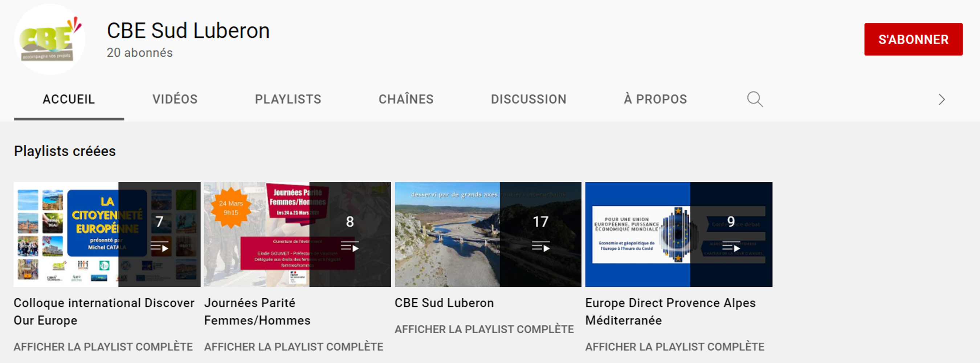Click the 20 abonnés subscriber count
This screenshot has width=980, height=363.
click(x=140, y=53)
